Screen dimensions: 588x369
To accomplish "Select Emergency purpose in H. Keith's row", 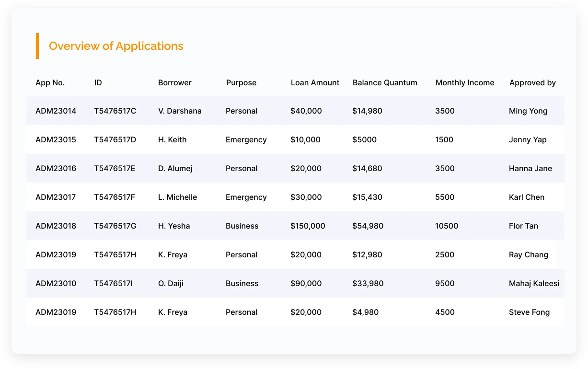I will [246, 139].
